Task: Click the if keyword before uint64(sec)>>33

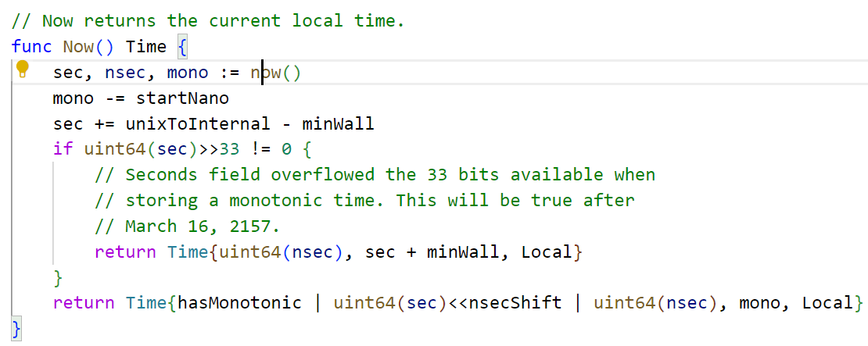Action: click(63, 149)
